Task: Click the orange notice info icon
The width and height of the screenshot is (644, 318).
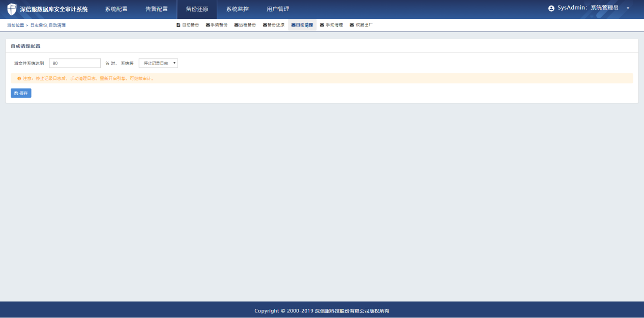Action: (19, 78)
